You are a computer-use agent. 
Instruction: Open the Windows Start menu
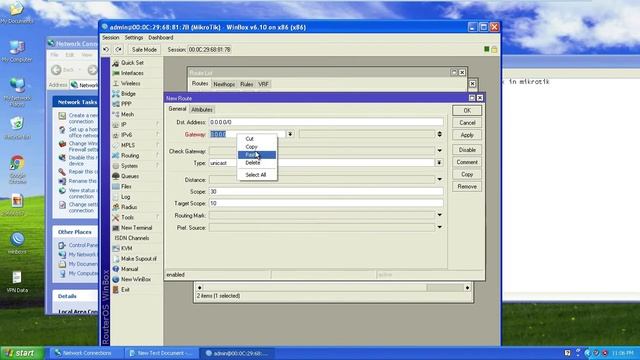[x=22, y=353]
